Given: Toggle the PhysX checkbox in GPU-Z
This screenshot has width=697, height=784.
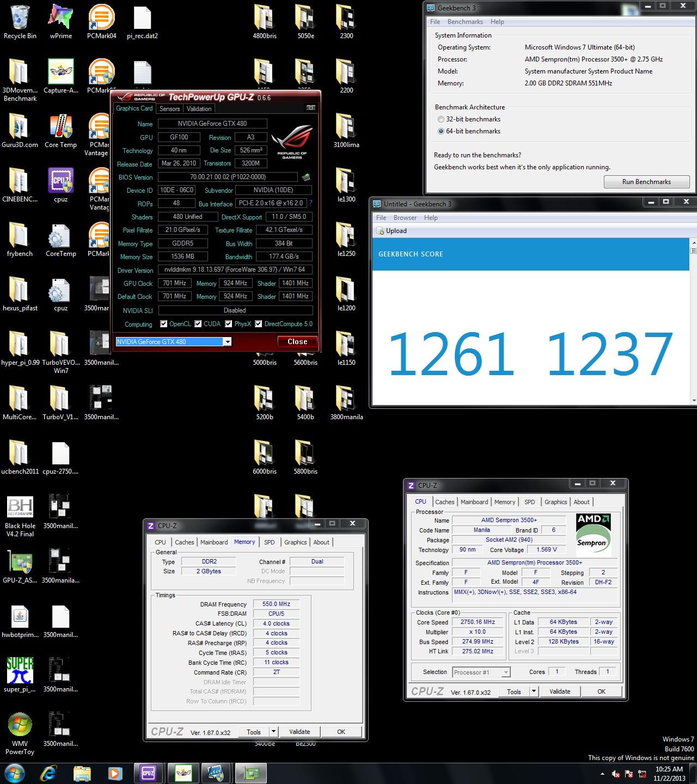Looking at the screenshot, I should point(229,324).
